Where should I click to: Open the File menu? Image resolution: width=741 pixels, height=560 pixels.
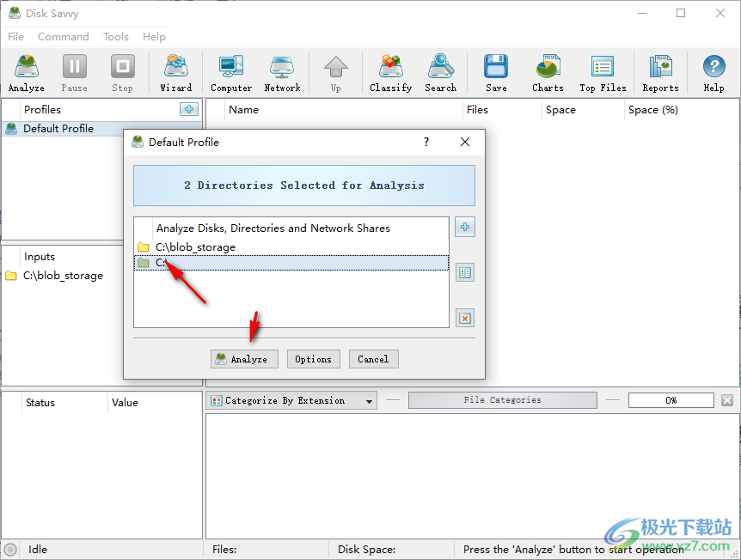(15, 36)
